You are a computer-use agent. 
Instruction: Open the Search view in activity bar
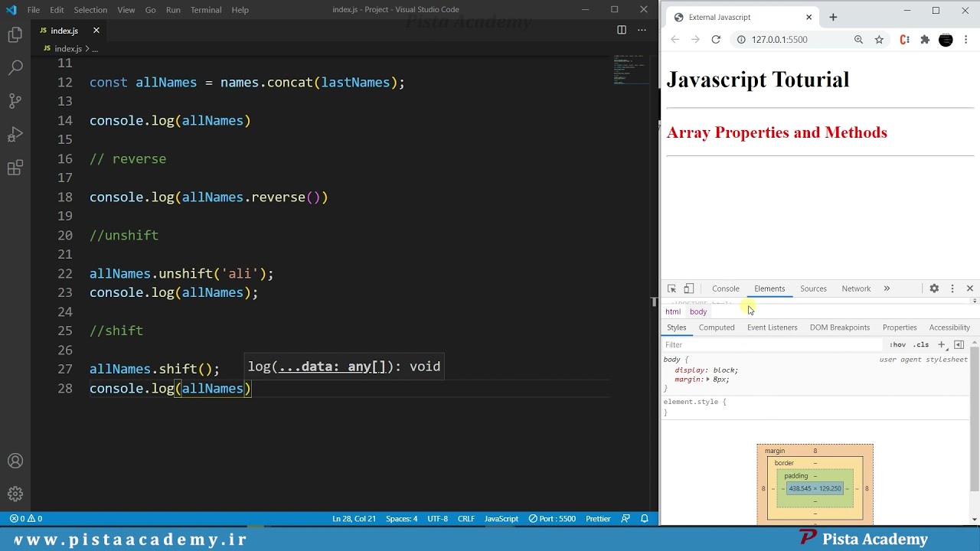15,68
